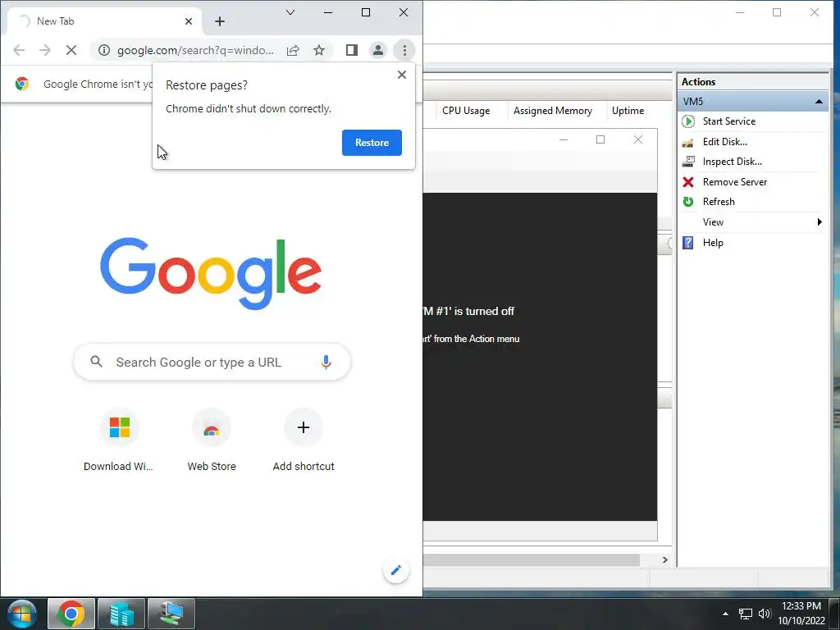Close the New Tab tab
The height and width of the screenshot is (630, 840).
189,21
